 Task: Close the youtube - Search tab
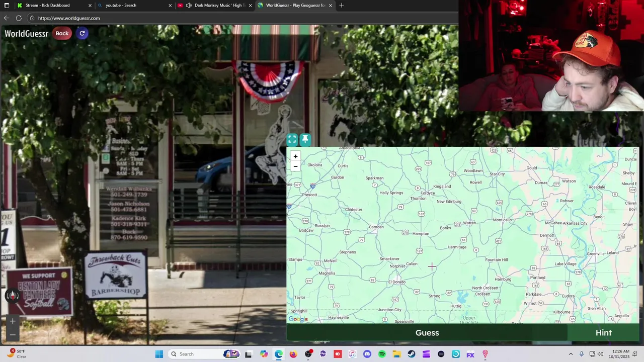[x=170, y=6]
